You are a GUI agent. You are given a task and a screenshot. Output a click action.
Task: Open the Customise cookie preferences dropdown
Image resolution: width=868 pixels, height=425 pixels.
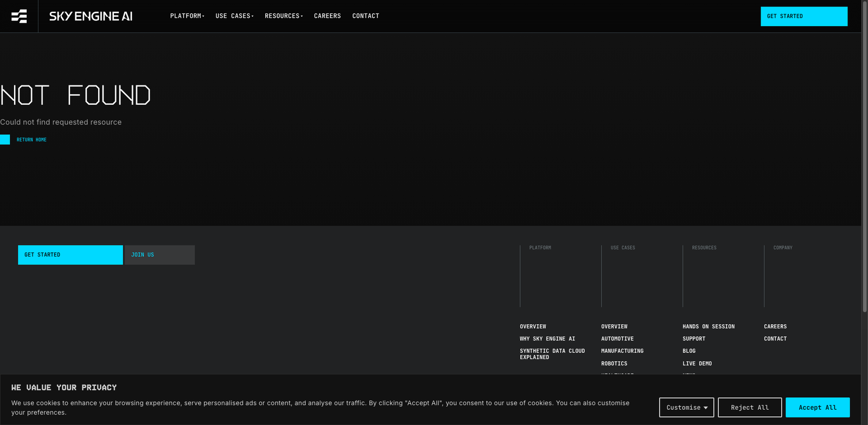(x=686, y=408)
